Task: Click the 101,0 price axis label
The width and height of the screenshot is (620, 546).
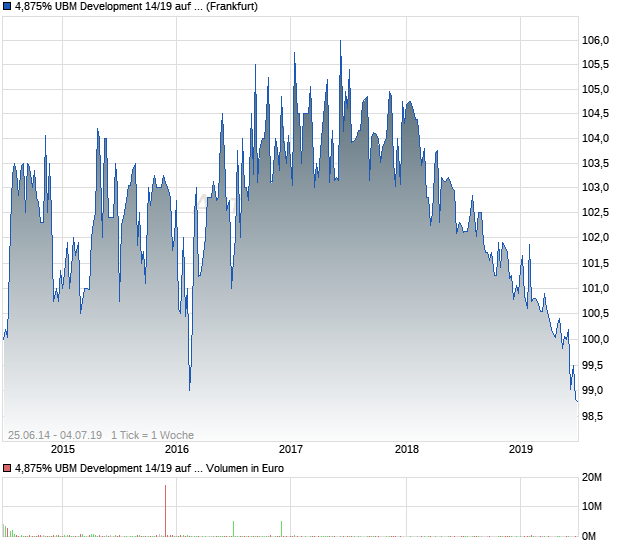Action: coord(595,288)
